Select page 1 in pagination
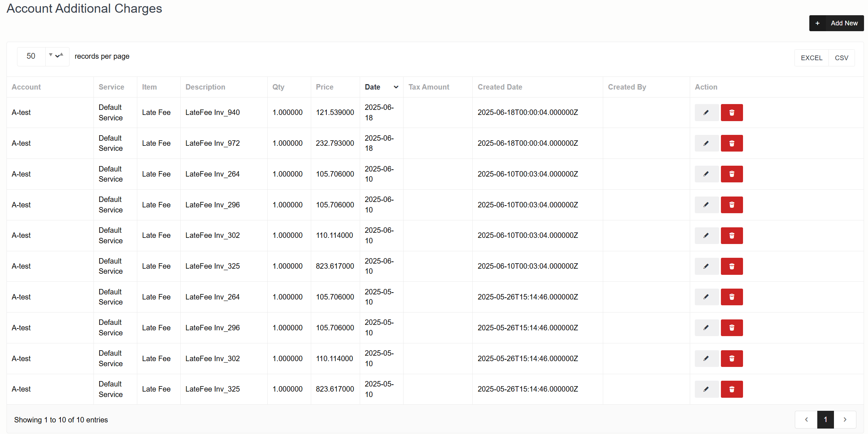Viewport: 868px width, 434px height. (x=825, y=419)
